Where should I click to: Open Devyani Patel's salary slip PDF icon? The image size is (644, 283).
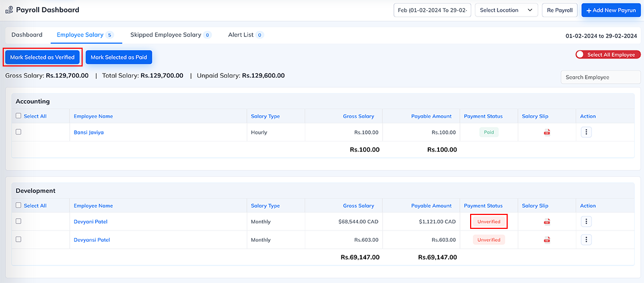[x=547, y=222]
